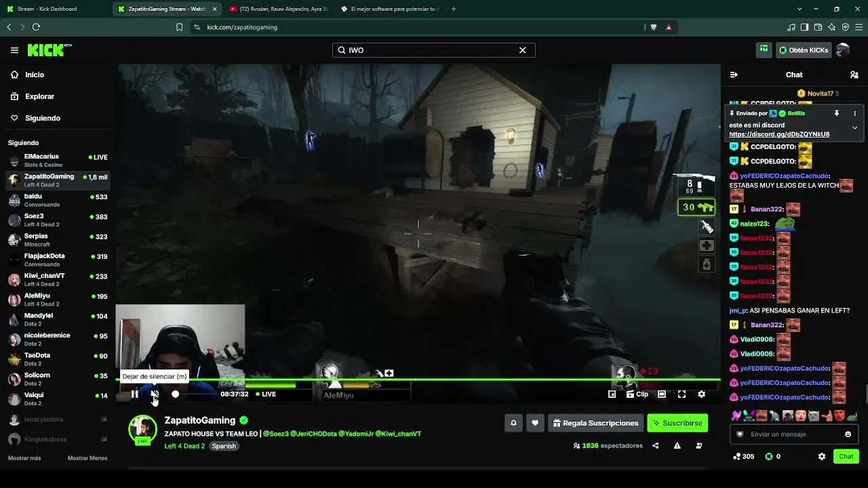Screen dimensions: 868x488
Task: Open the user profile avatar menu
Action: (x=843, y=50)
